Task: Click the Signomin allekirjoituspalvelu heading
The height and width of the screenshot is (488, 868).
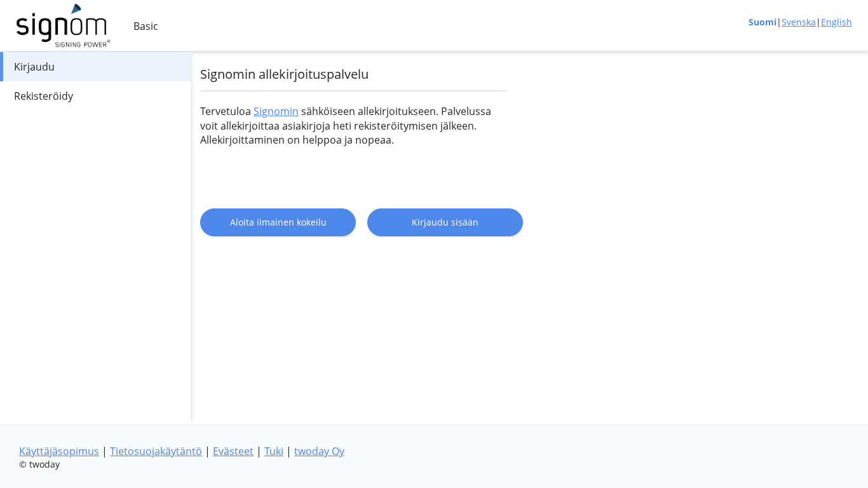Action: (284, 74)
